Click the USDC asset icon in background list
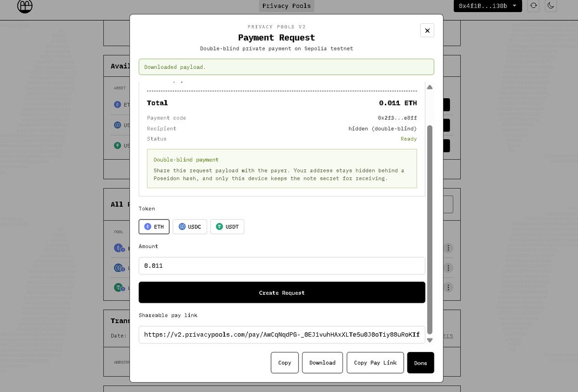This screenshot has width=578, height=392. [117, 125]
